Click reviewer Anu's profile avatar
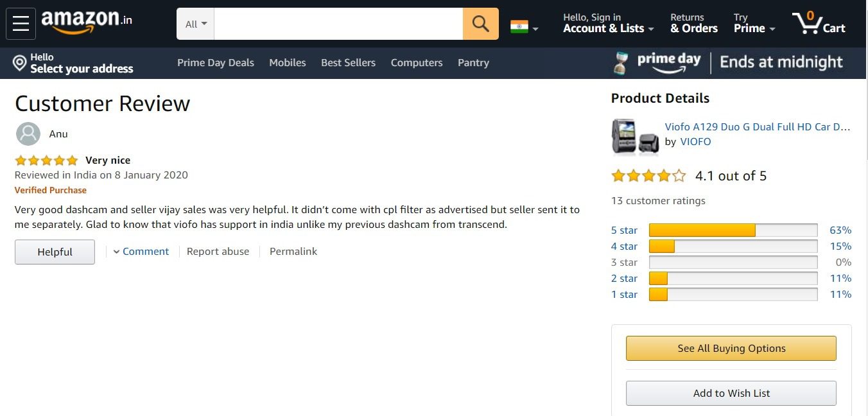Screen dimensions: 868x416 point(28,134)
